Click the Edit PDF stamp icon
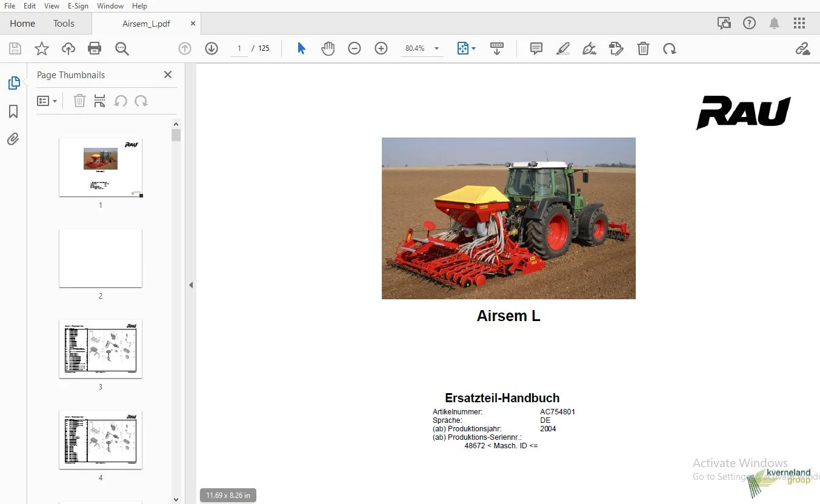This screenshot has height=504, width=820. point(616,48)
